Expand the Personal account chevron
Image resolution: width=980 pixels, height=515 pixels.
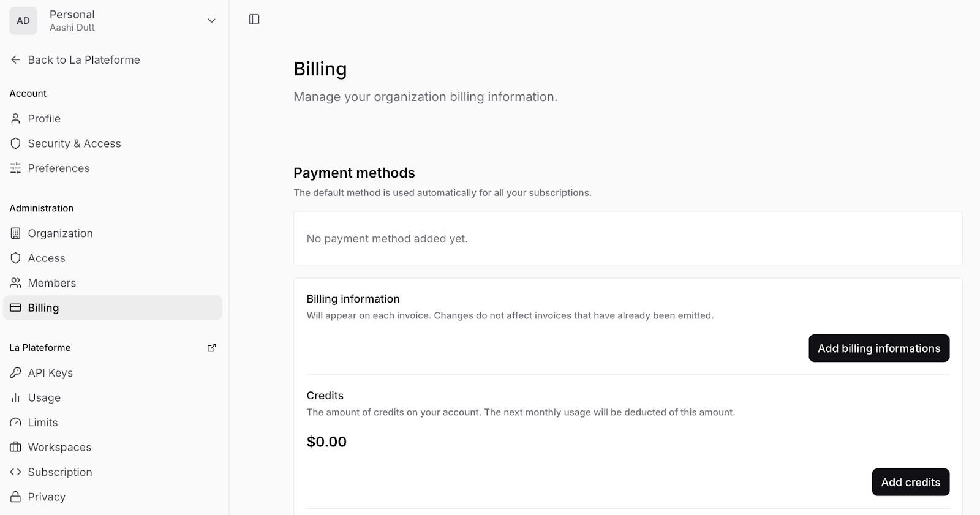click(x=211, y=21)
